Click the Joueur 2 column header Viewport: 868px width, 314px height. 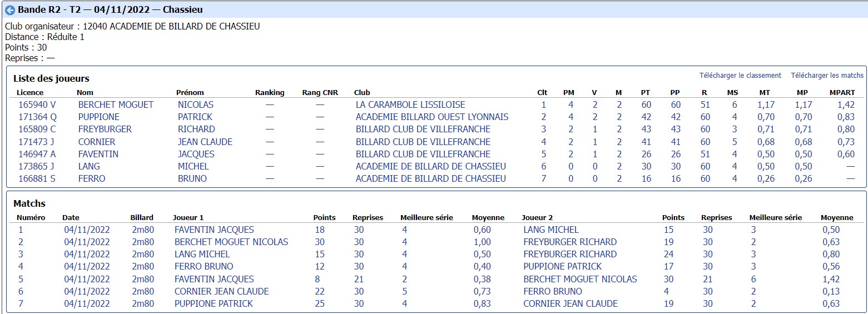pos(537,217)
